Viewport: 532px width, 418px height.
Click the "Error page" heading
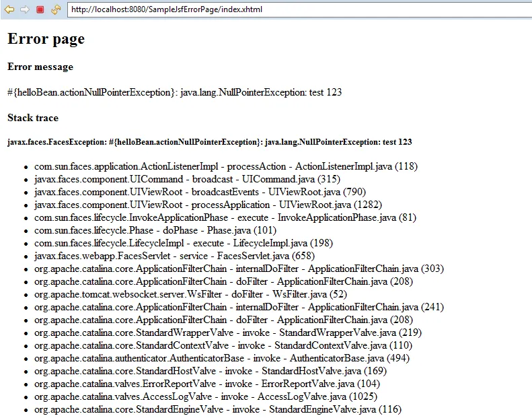(46, 39)
